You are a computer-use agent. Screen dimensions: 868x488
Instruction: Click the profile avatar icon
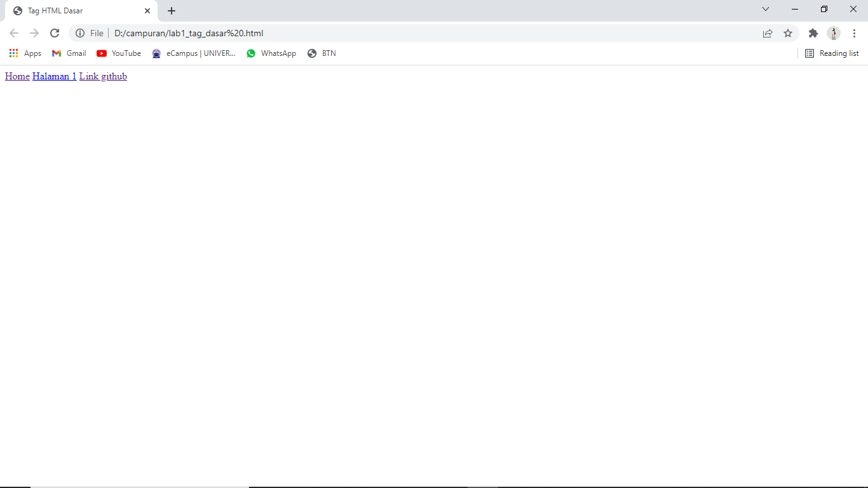click(x=833, y=33)
